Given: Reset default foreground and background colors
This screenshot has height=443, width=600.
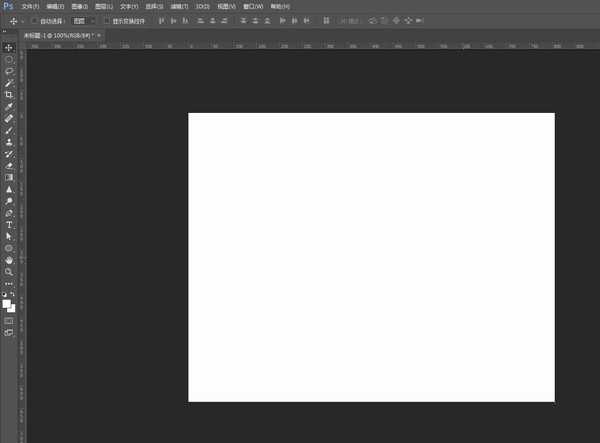Looking at the screenshot, I should click(5, 295).
